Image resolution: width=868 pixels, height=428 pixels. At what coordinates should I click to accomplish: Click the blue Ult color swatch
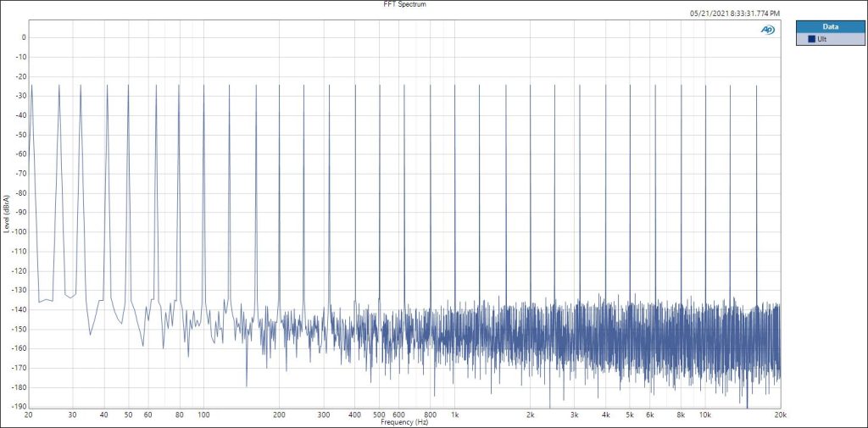click(811, 39)
